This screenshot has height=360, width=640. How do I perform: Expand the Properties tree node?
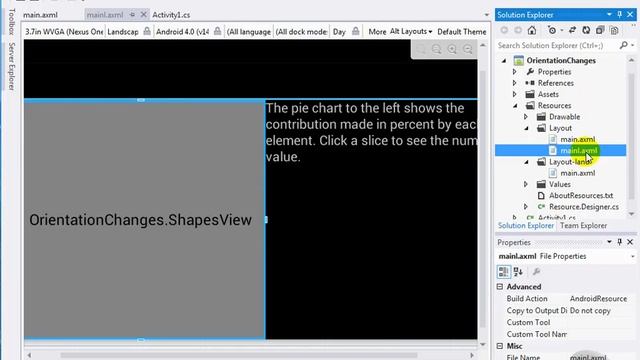click(515, 72)
